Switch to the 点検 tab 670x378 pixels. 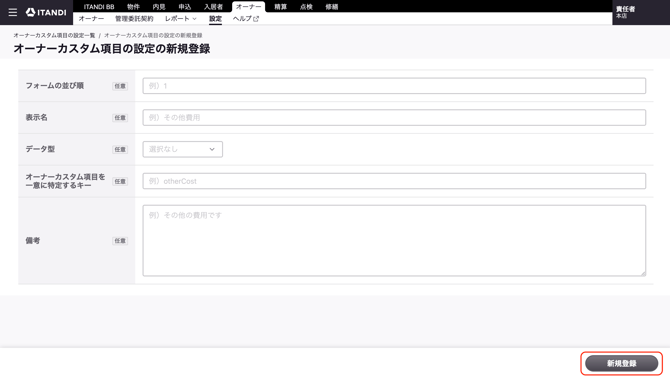coord(306,7)
